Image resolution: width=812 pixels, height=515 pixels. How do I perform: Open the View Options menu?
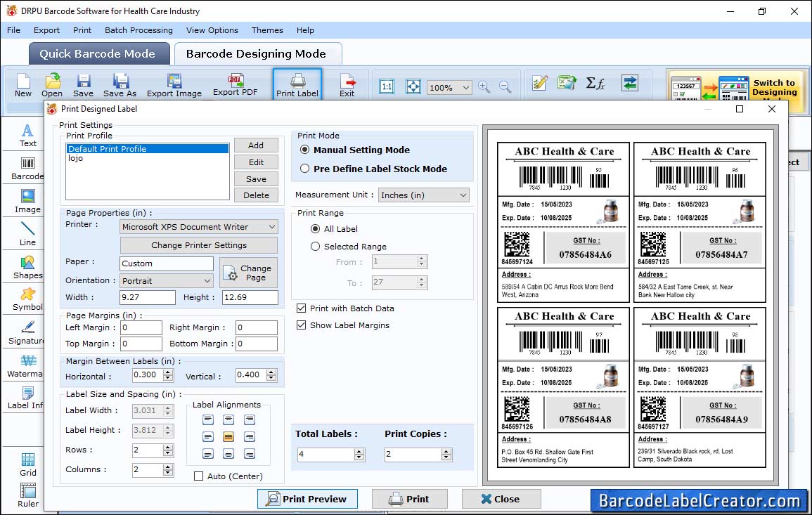[x=212, y=30]
